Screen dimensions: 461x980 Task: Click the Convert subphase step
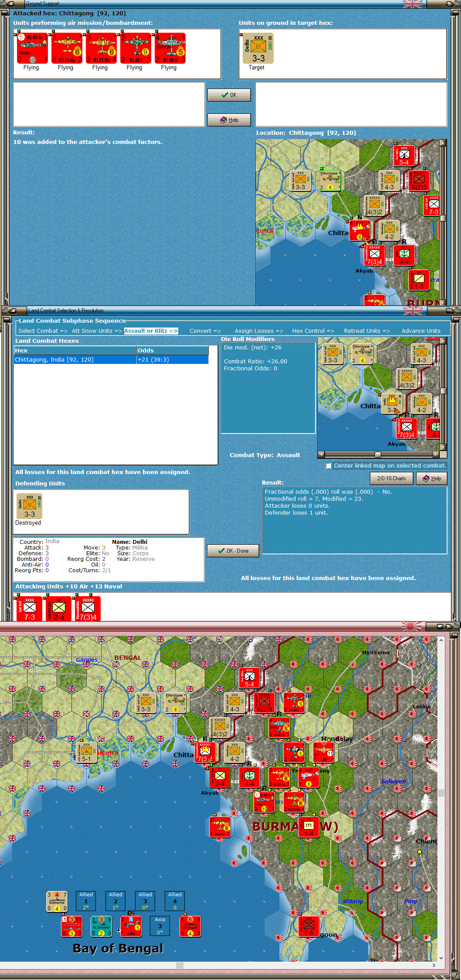click(x=205, y=331)
